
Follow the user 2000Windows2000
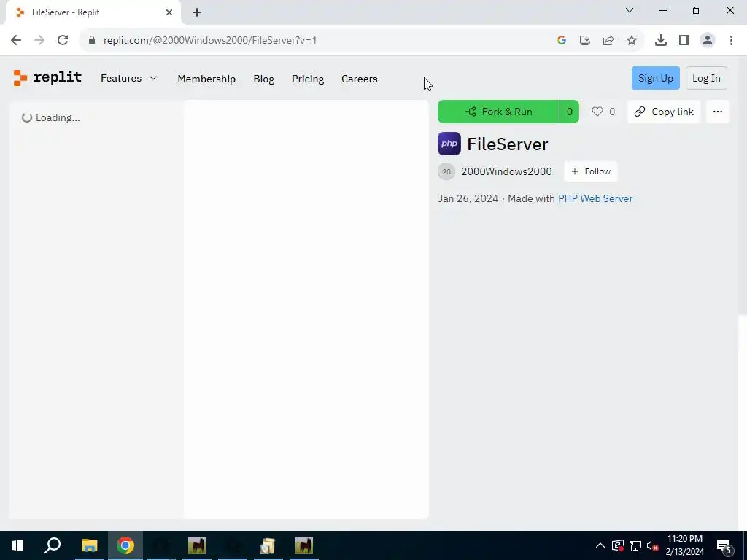(x=591, y=171)
